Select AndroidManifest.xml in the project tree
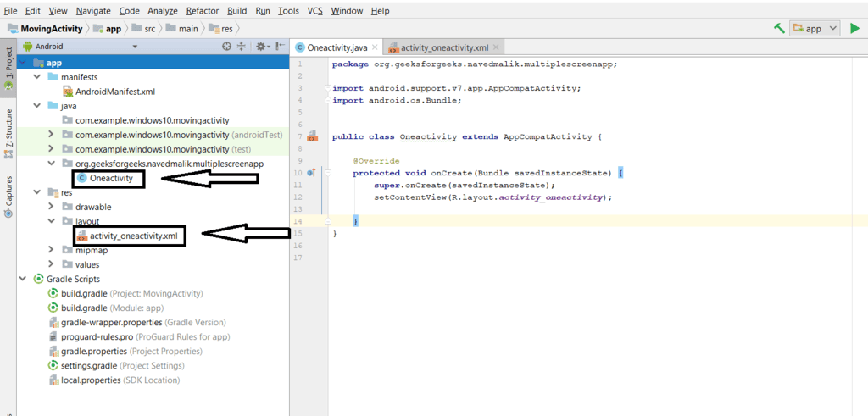868x416 pixels. (x=114, y=92)
